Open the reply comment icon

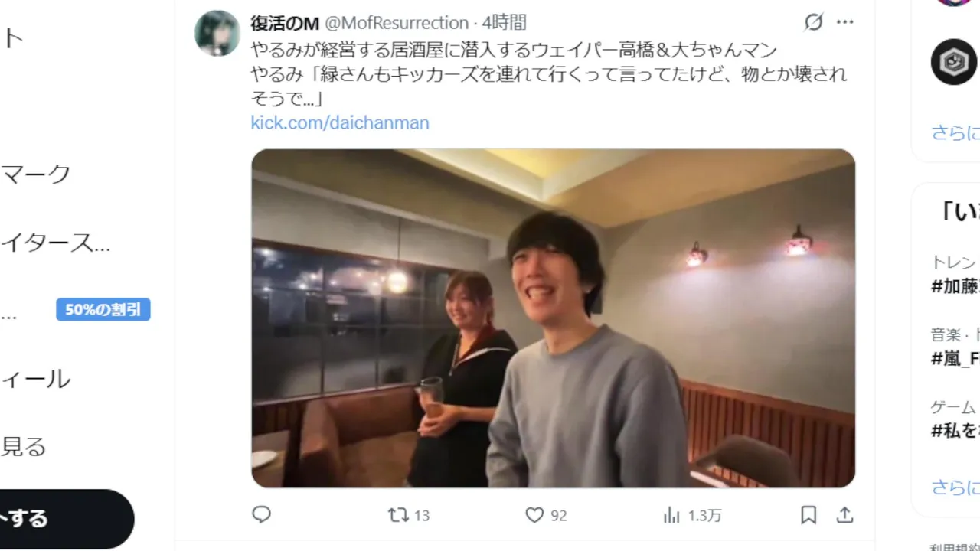click(x=262, y=515)
